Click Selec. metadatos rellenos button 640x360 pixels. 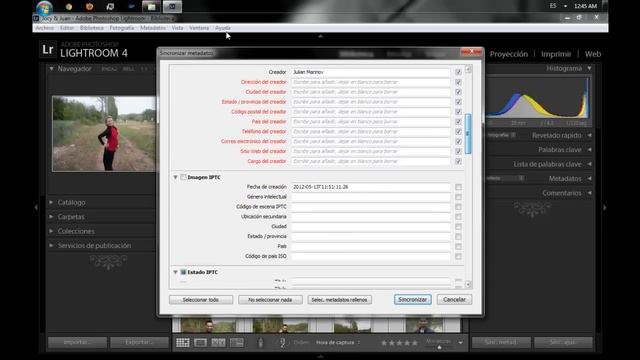(340, 300)
